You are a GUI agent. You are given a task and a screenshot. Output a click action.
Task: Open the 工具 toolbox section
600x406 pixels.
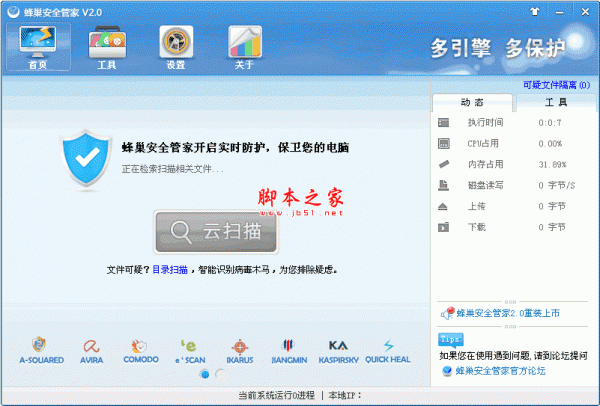107,47
